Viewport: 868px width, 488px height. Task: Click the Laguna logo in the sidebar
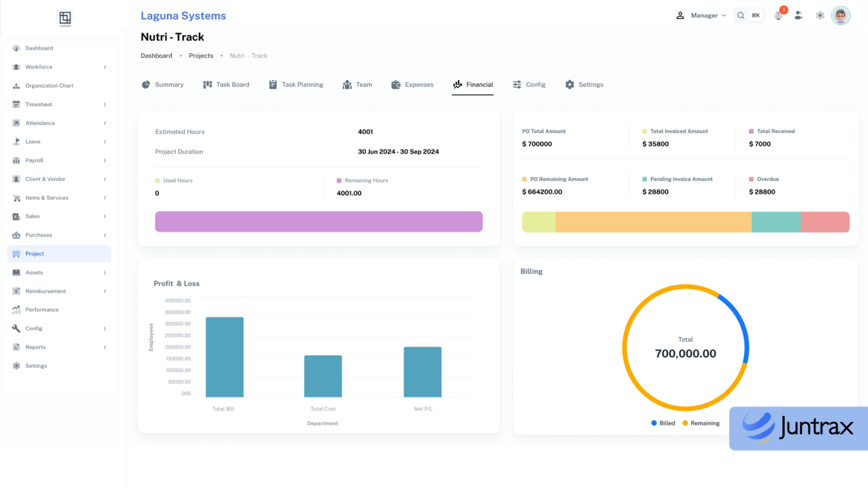65,18
